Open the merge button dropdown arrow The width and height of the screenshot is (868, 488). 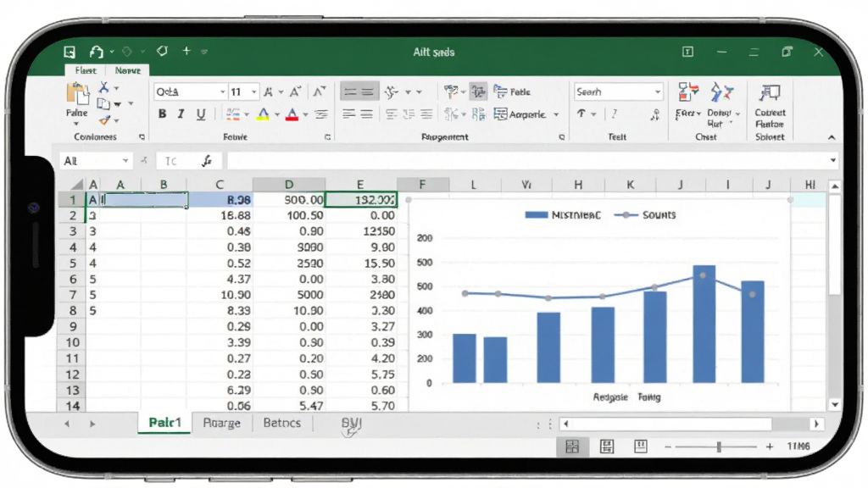[556, 114]
